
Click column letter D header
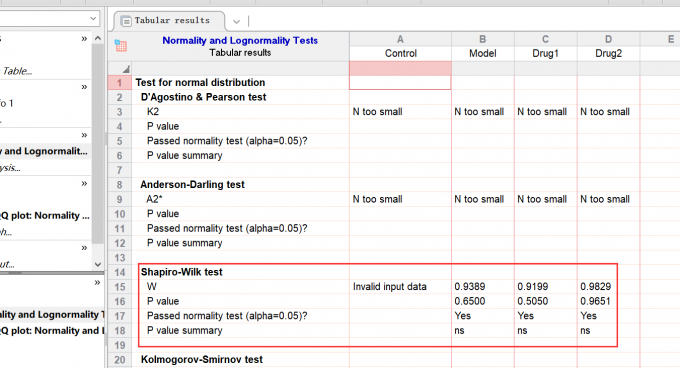pos(608,39)
